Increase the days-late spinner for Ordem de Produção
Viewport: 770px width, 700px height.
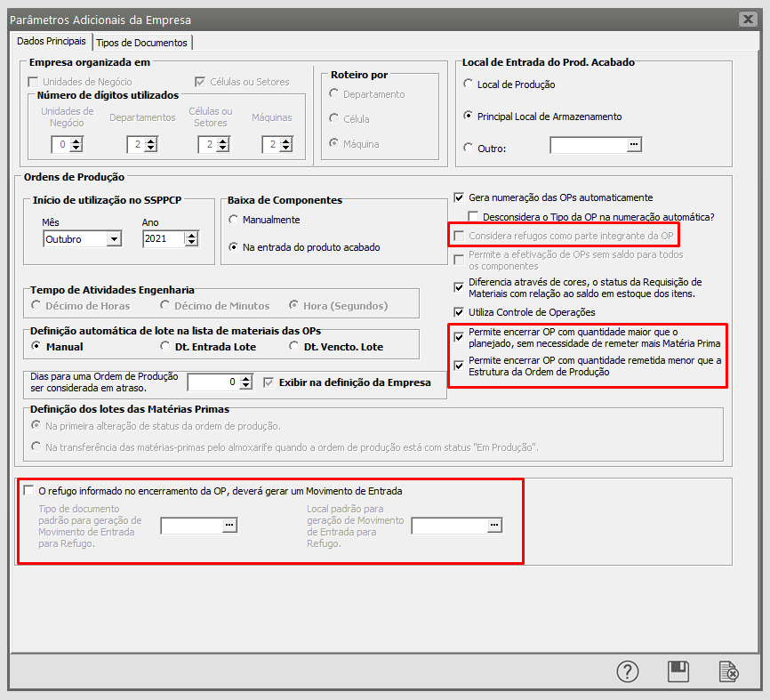point(246,377)
